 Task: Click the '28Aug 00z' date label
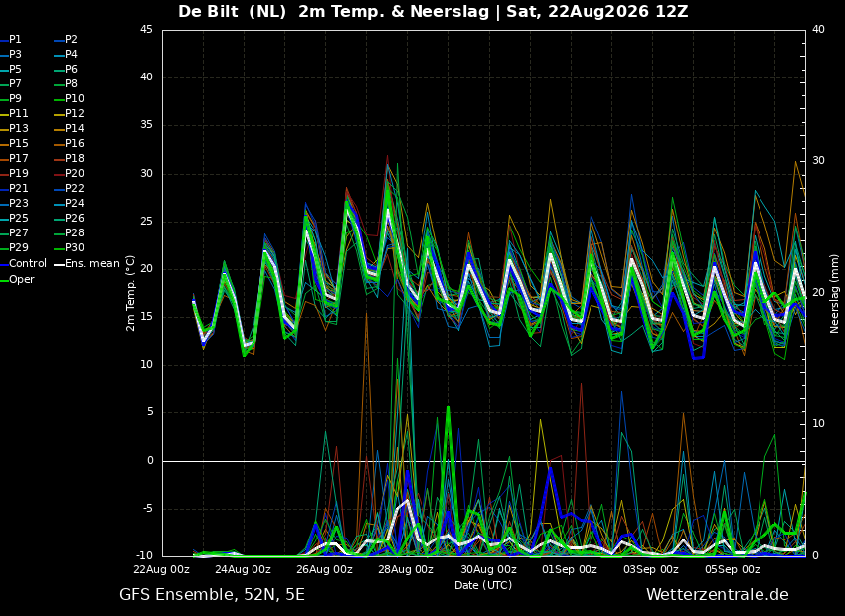[x=407, y=569]
